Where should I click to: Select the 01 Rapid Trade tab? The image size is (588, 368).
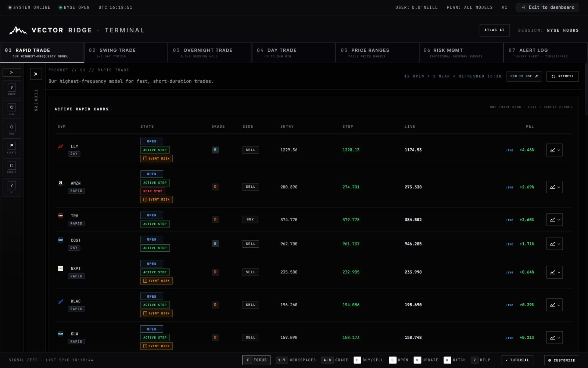[x=42, y=53]
